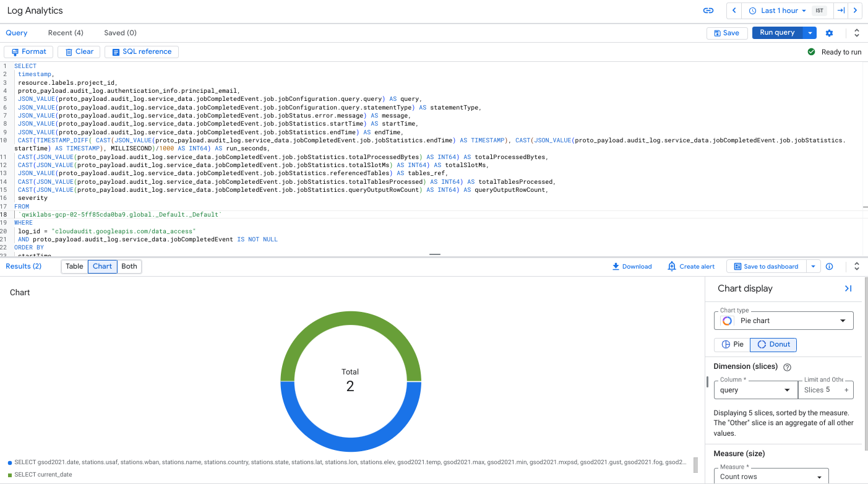Image resolution: width=868 pixels, height=484 pixels.
Task: Format the SQL query
Action: pos(28,52)
